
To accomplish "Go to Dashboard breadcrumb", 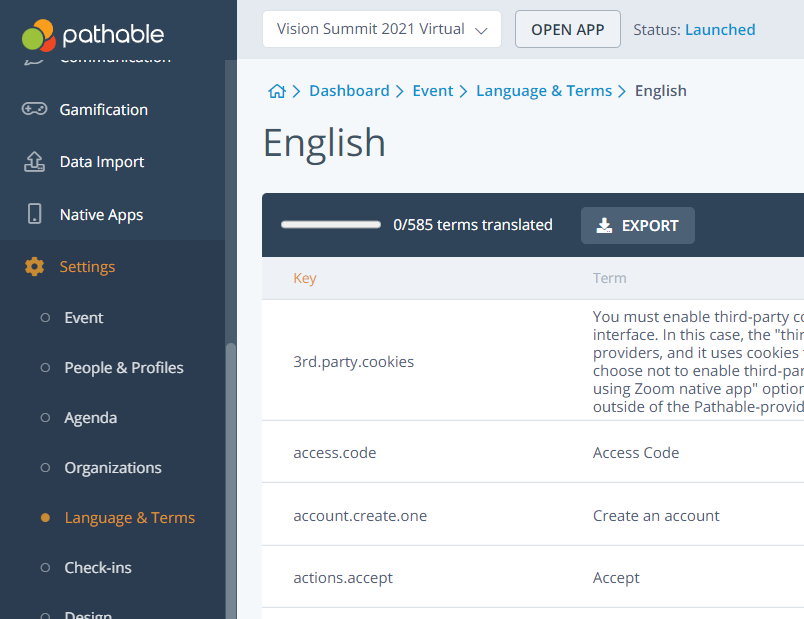I will coord(349,91).
